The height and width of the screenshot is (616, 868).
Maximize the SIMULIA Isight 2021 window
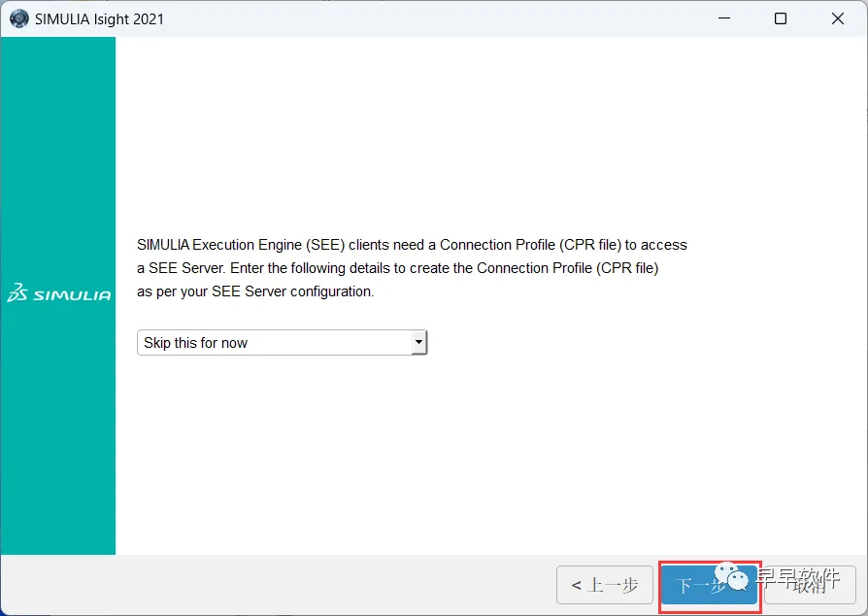tap(781, 18)
